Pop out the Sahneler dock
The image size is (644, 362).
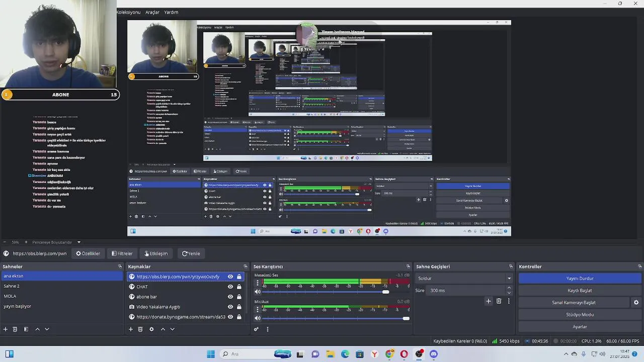point(120,266)
